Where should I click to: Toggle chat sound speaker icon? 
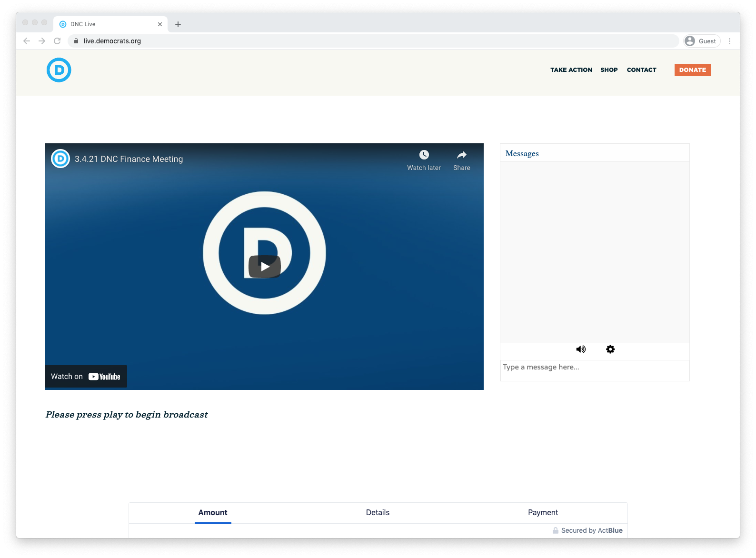581,349
